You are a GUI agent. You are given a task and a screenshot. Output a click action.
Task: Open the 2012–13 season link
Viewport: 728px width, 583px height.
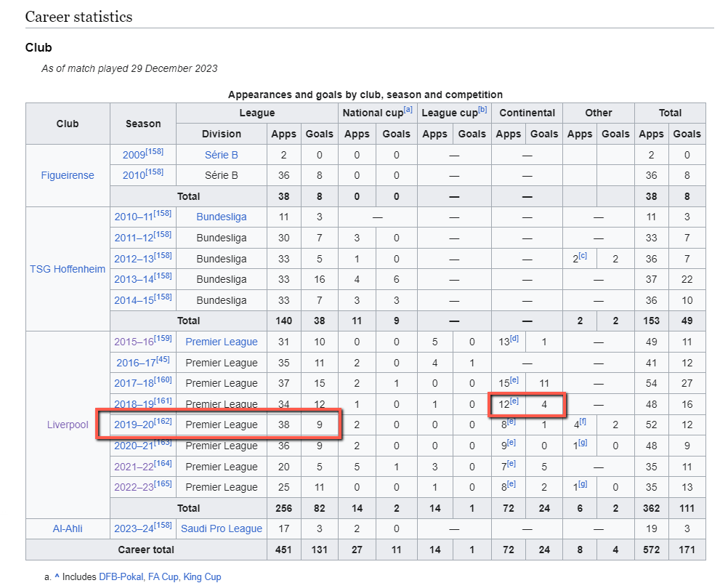[134, 259]
